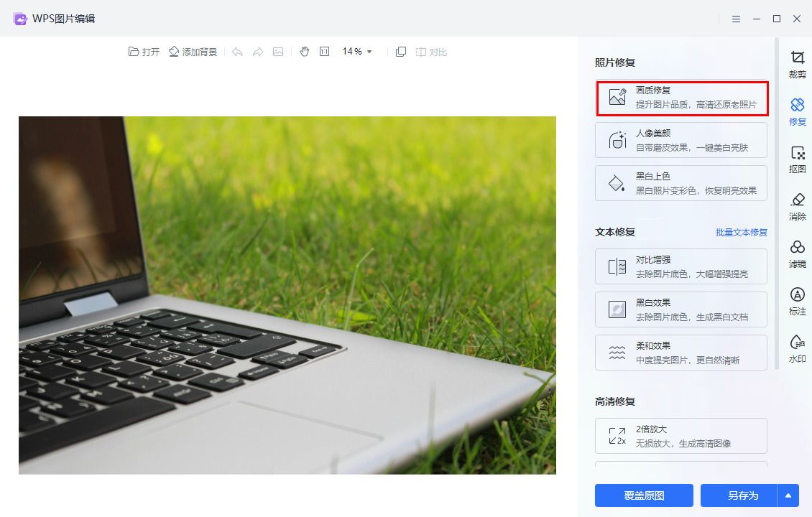Apply 对比增强 contrast enhancement
812x517 pixels.
(x=681, y=266)
